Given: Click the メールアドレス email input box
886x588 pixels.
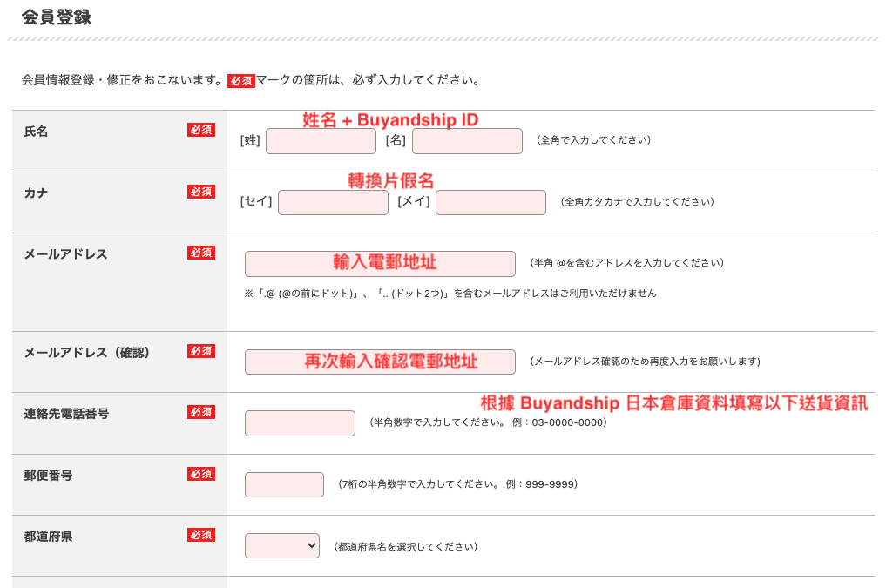Looking at the screenshot, I should click(x=380, y=264).
